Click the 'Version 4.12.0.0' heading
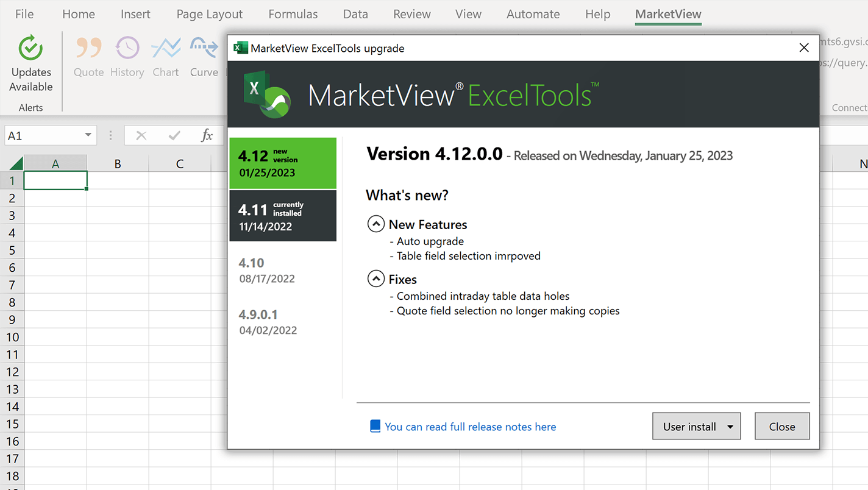 pos(435,154)
